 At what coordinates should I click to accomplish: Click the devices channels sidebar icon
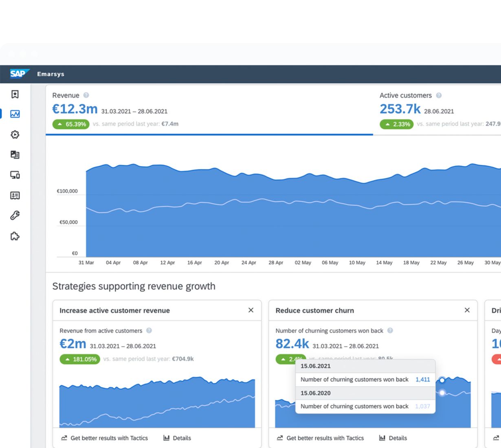(15, 175)
